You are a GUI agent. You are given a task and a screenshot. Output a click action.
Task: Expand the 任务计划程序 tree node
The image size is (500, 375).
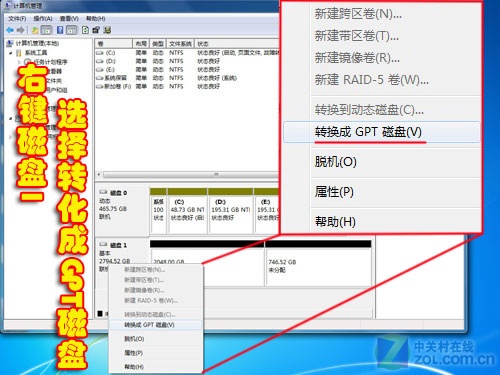pos(19,62)
